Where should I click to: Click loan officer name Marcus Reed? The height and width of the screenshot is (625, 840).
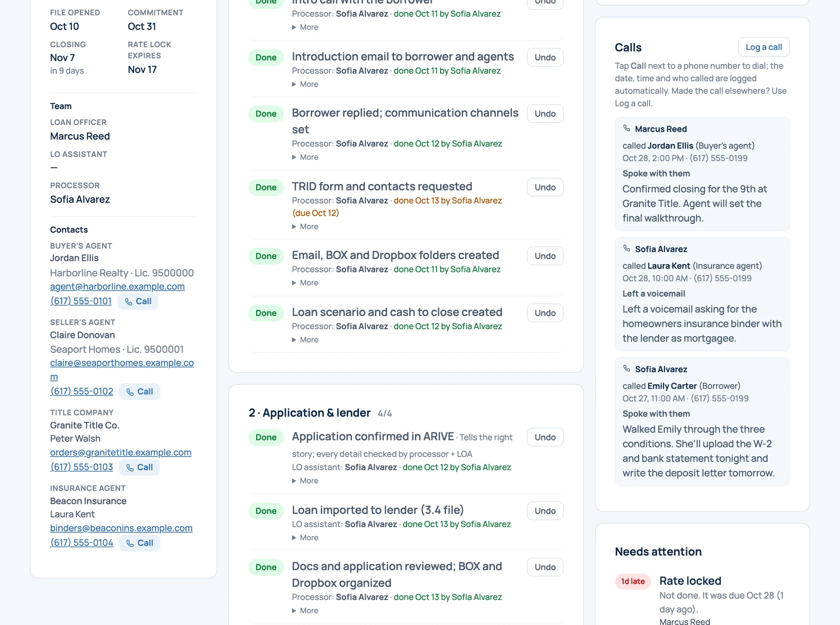tap(80, 136)
